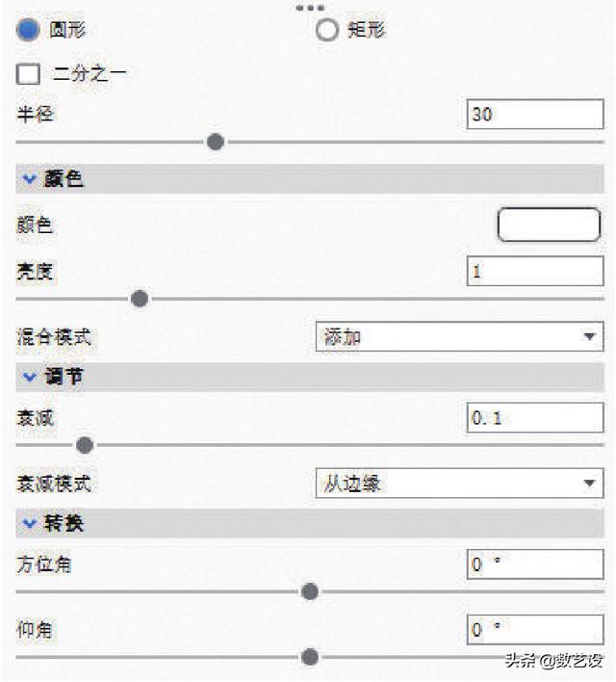Collapse the 转换 section chevron
616x682 pixels.
[x=30, y=523]
